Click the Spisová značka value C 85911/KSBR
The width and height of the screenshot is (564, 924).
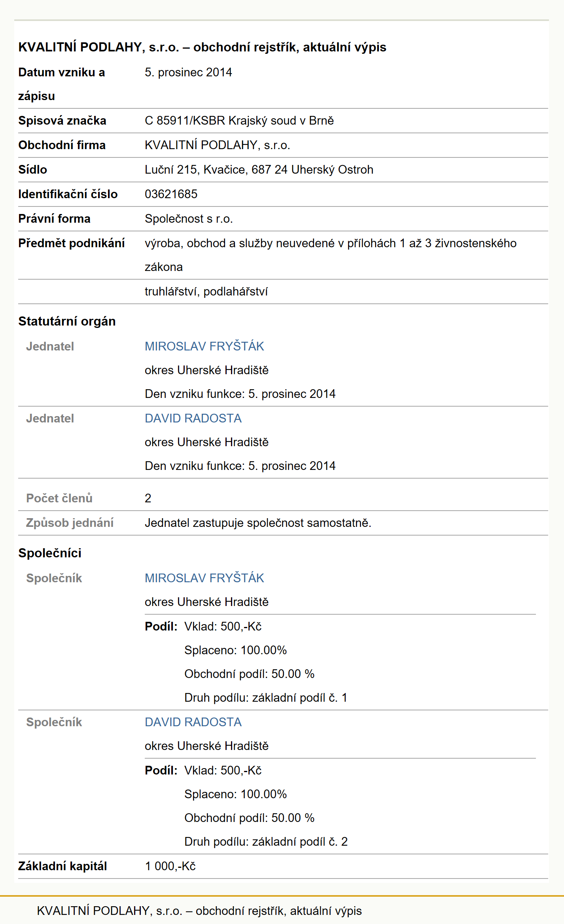tap(239, 121)
